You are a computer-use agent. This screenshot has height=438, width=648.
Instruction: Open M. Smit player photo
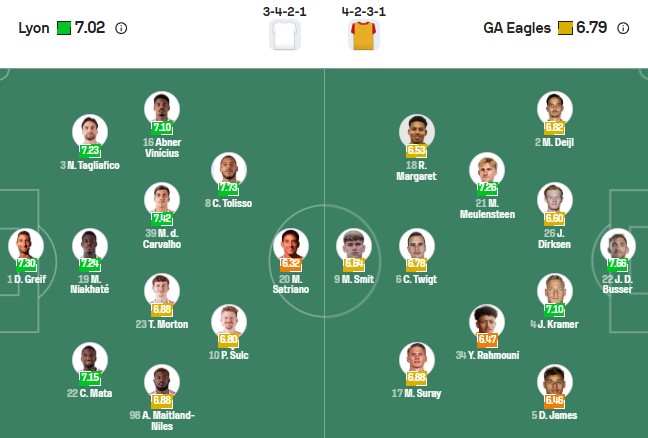[x=354, y=246]
